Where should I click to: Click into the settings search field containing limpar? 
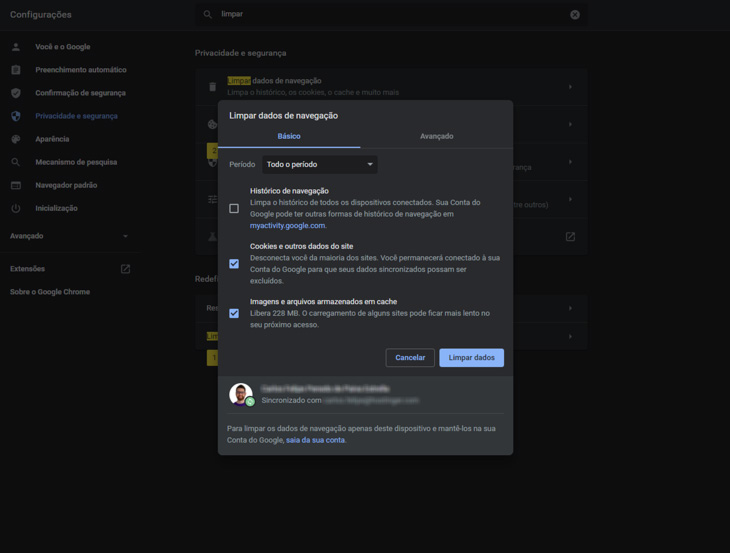click(x=391, y=14)
